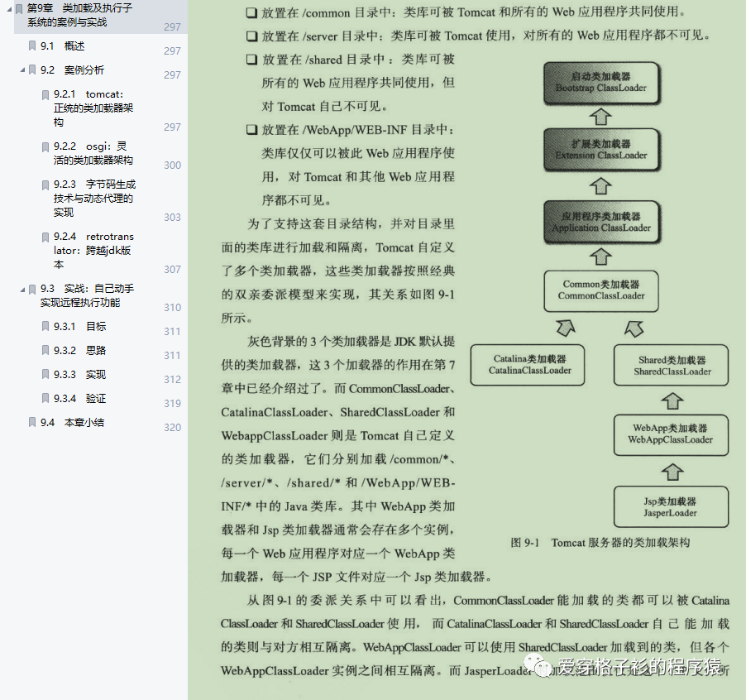Click the bullet line mentioning /server 目录
Image resolution: width=746 pixels, height=700 pixels.
pyautogui.click(x=478, y=36)
